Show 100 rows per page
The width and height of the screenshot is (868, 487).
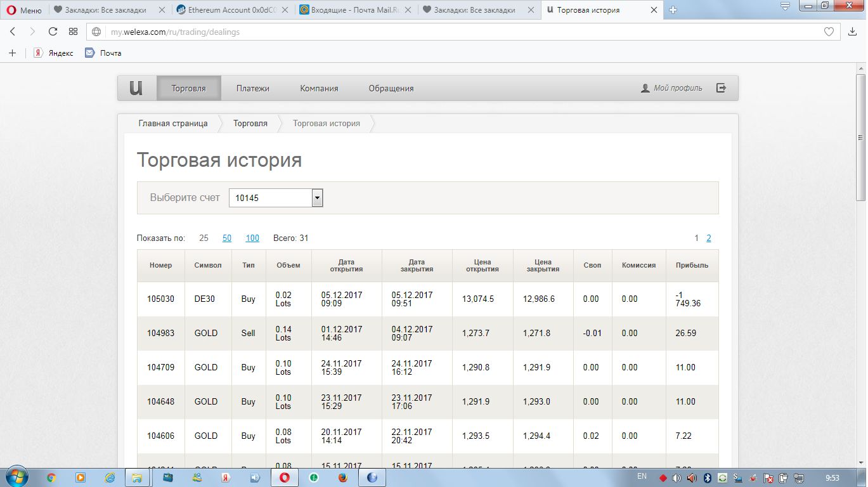[252, 238]
